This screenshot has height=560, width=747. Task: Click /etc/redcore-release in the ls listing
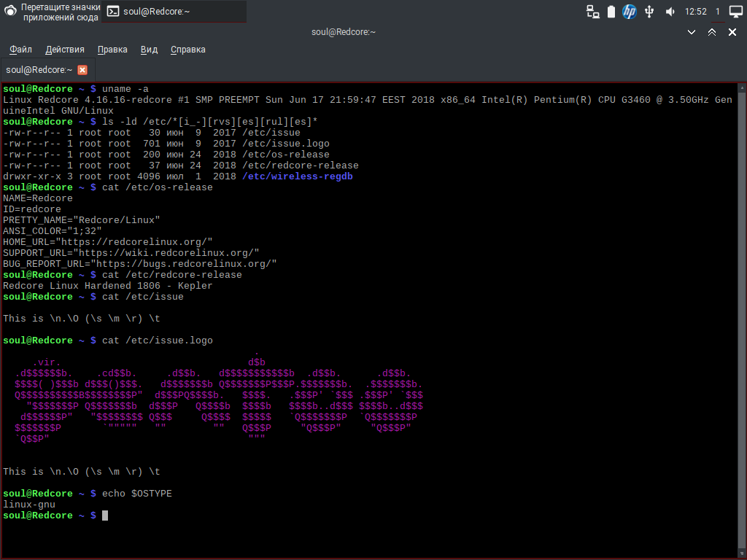click(x=300, y=166)
